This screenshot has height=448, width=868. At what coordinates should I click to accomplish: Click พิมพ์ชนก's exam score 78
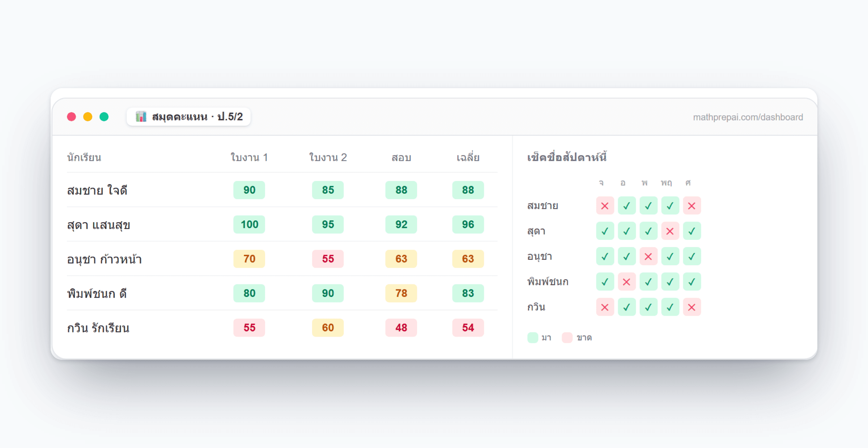tap(401, 293)
